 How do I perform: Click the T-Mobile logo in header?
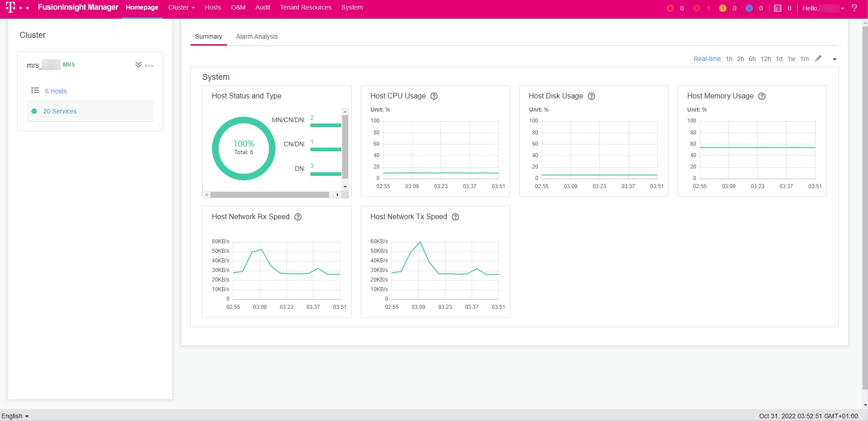(x=17, y=7)
